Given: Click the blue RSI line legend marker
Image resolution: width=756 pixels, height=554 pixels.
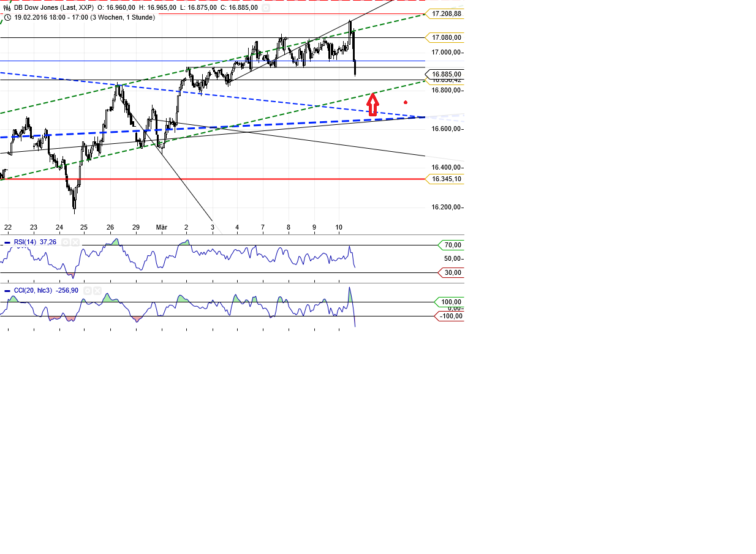Looking at the screenshot, I should (7, 242).
